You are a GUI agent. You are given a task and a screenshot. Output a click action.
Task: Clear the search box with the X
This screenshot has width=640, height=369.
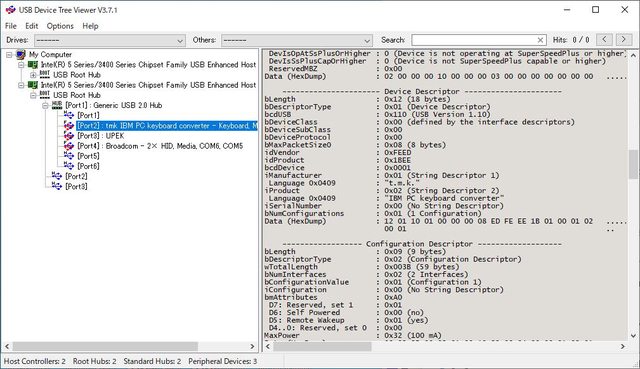540,40
